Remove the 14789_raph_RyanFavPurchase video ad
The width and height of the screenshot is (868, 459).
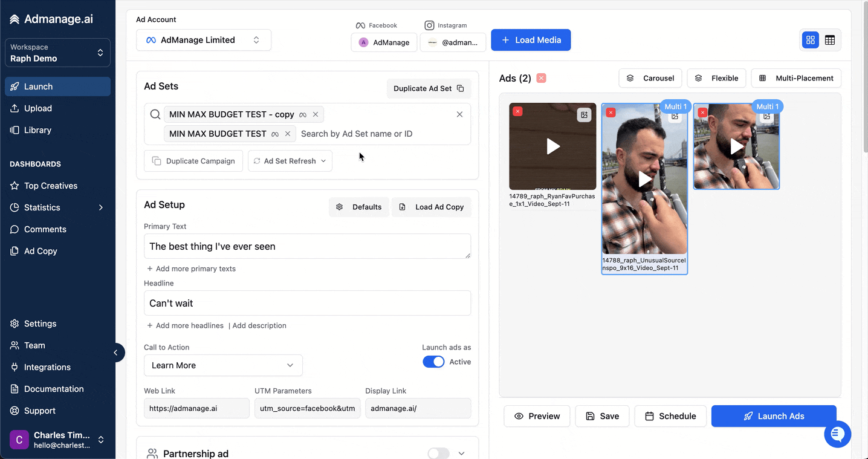pyautogui.click(x=518, y=111)
